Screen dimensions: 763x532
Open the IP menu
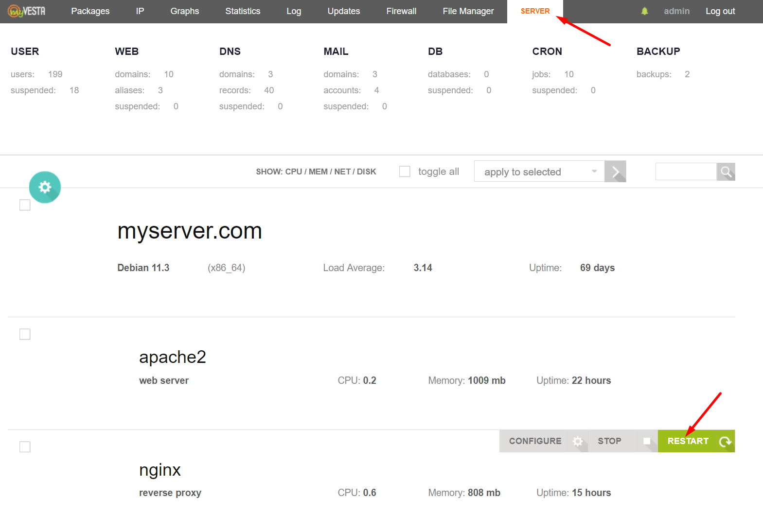tap(140, 11)
